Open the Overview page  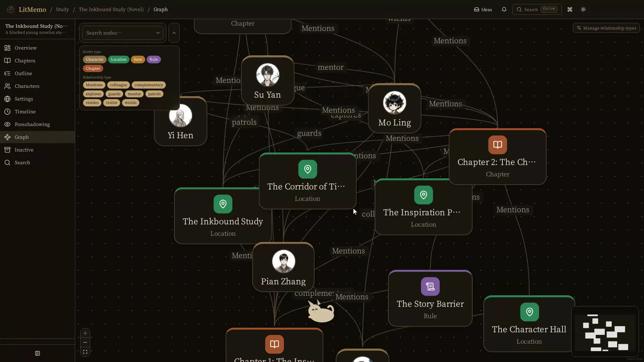[37, 48]
